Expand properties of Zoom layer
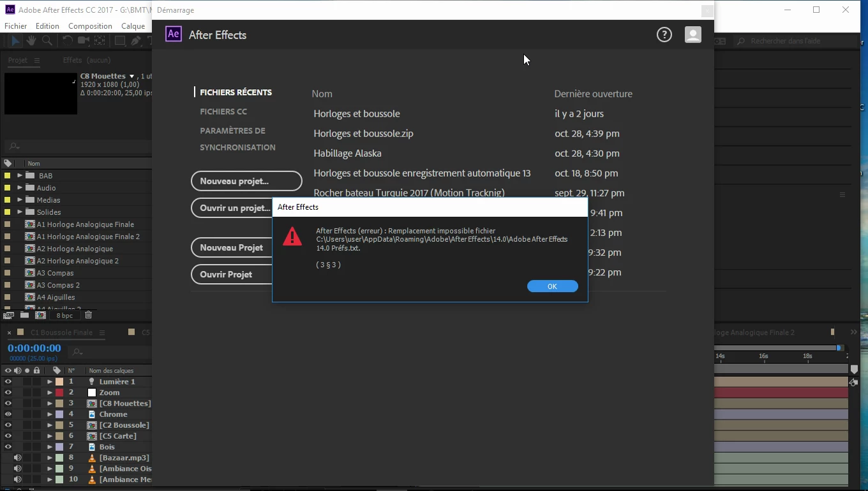868x491 pixels. [49, 392]
